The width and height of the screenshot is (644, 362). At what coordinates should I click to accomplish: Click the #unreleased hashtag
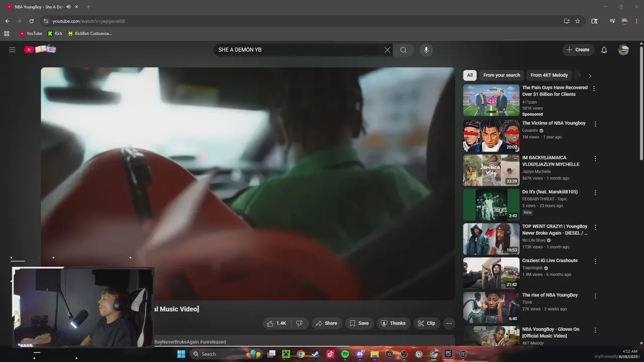tap(213, 342)
